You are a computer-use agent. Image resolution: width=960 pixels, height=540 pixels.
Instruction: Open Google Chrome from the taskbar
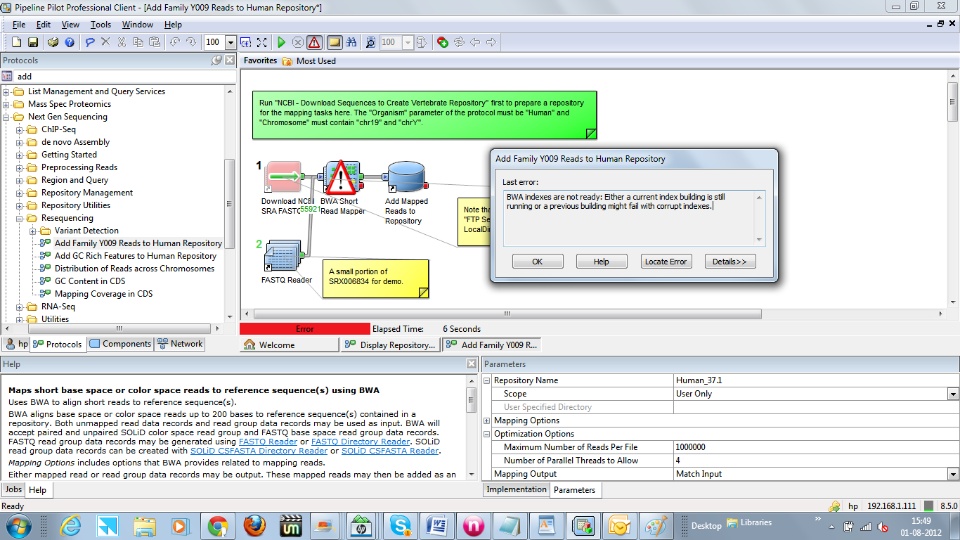click(x=217, y=525)
